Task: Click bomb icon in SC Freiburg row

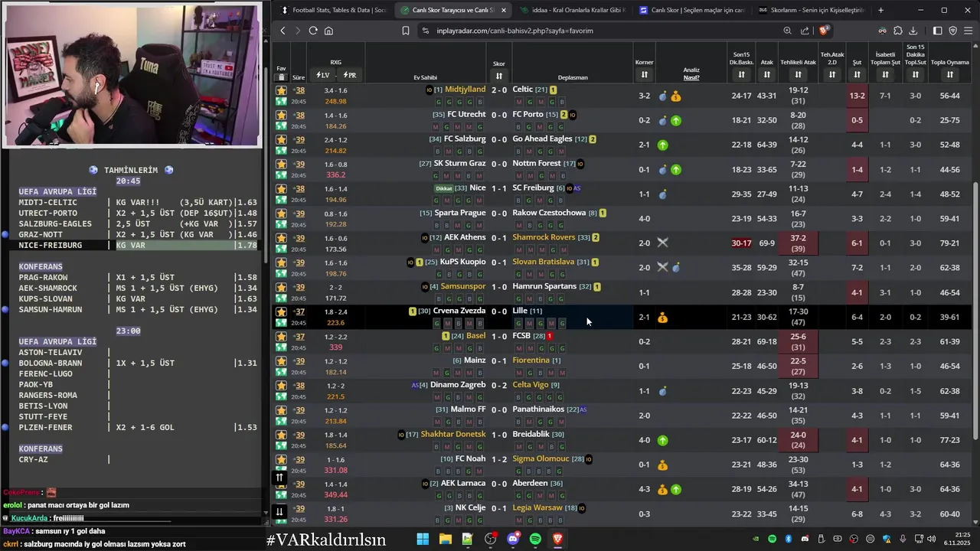Action: (663, 194)
